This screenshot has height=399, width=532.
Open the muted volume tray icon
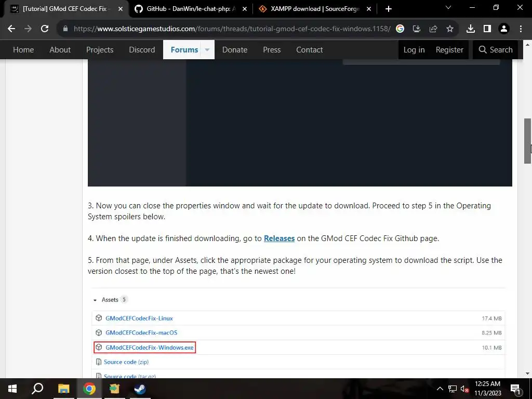[x=464, y=389]
